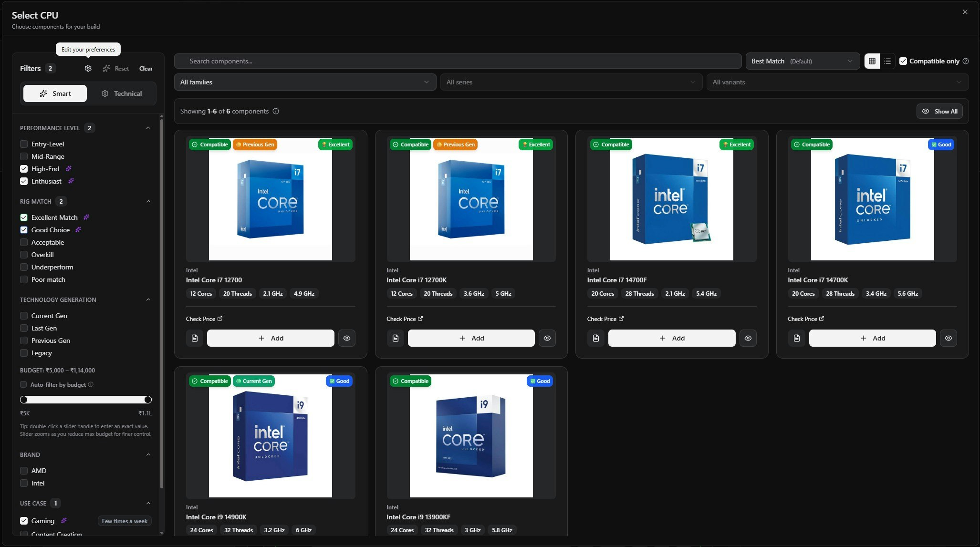Add Intel Core i7 14700K to build
Viewport: 980px width, 547px height.
pos(873,338)
